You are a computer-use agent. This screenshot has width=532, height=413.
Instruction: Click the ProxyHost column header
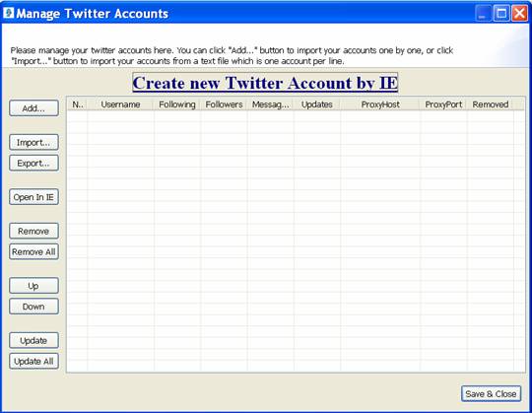pyautogui.click(x=380, y=104)
